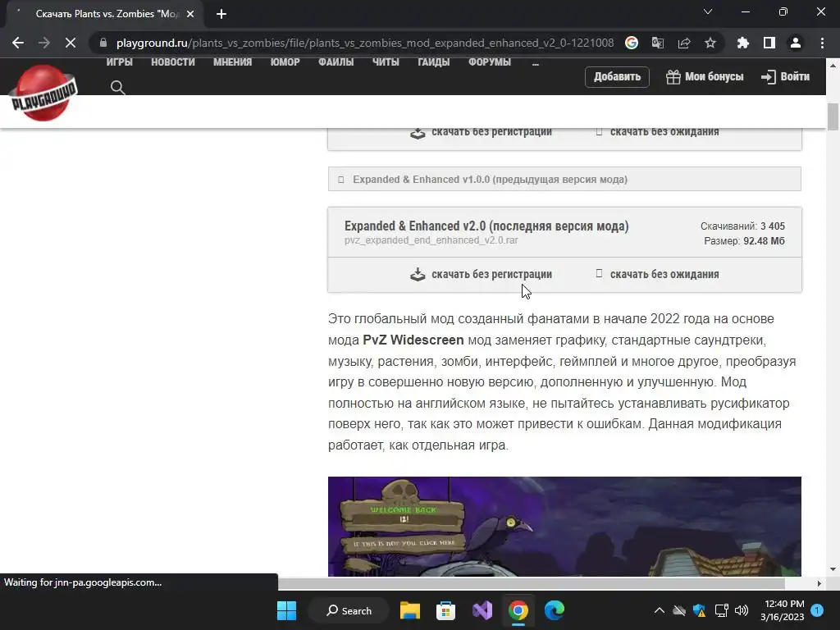Open the ГАЙДЫ menu section
Viewport: 840px width, 630px height.
click(x=434, y=62)
